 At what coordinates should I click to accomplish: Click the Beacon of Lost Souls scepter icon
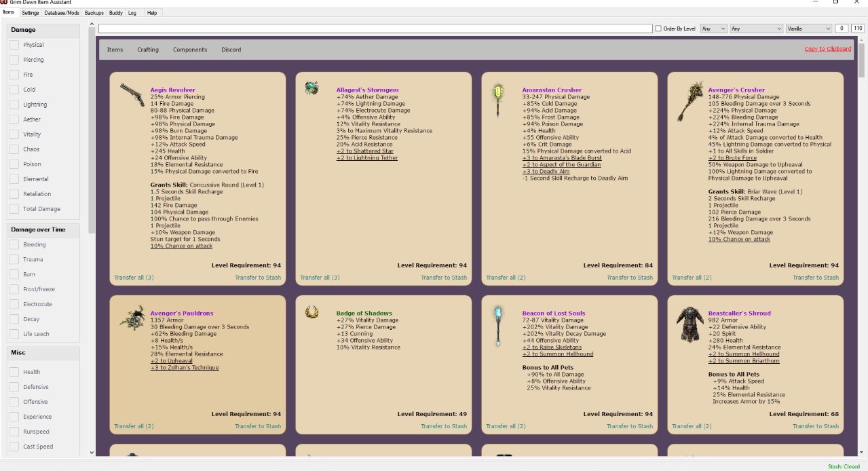[497, 325]
